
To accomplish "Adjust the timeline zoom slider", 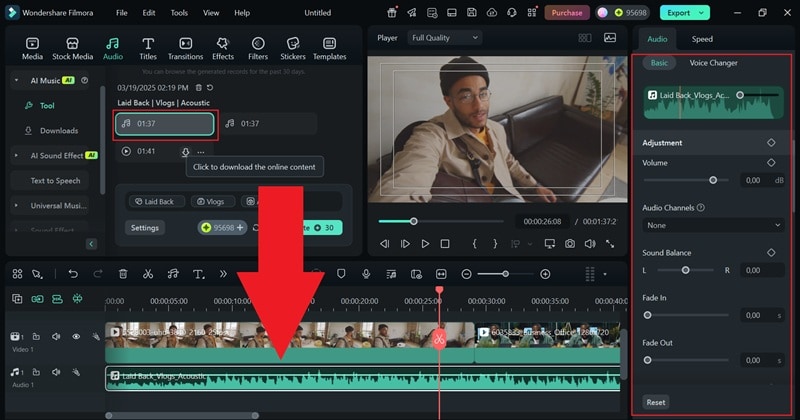I will [505, 275].
